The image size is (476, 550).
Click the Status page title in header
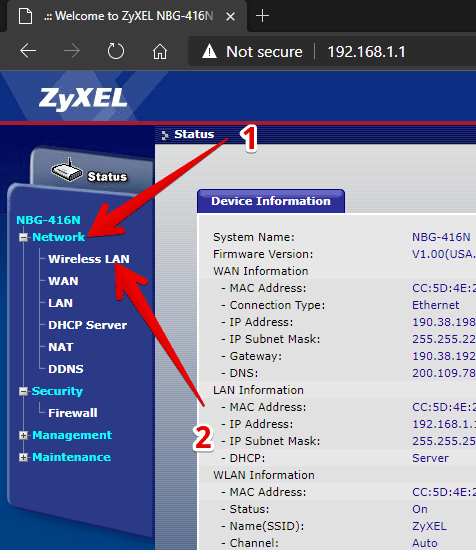tap(194, 134)
